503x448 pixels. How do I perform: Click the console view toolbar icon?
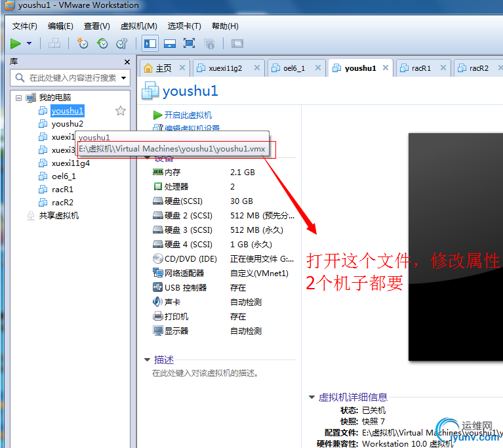click(237, 43)
